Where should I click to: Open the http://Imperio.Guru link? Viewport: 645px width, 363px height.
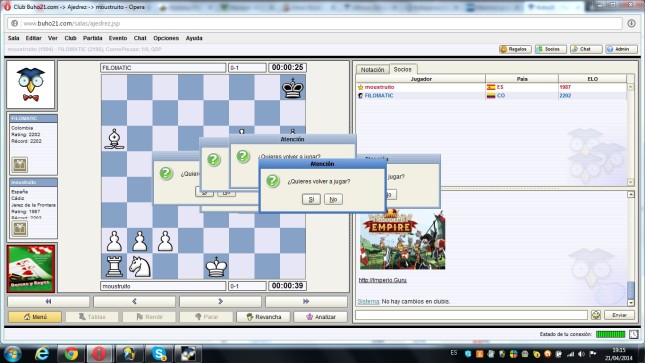point(383,280)
